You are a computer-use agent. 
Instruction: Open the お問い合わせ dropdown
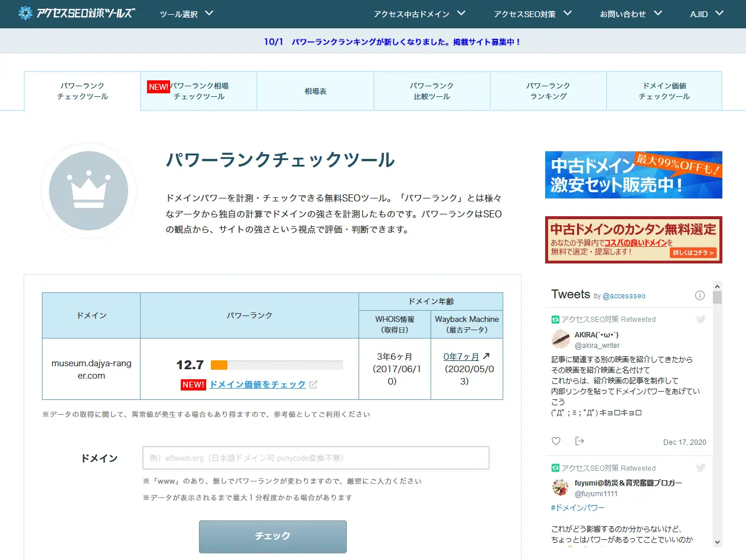[629, 14]
